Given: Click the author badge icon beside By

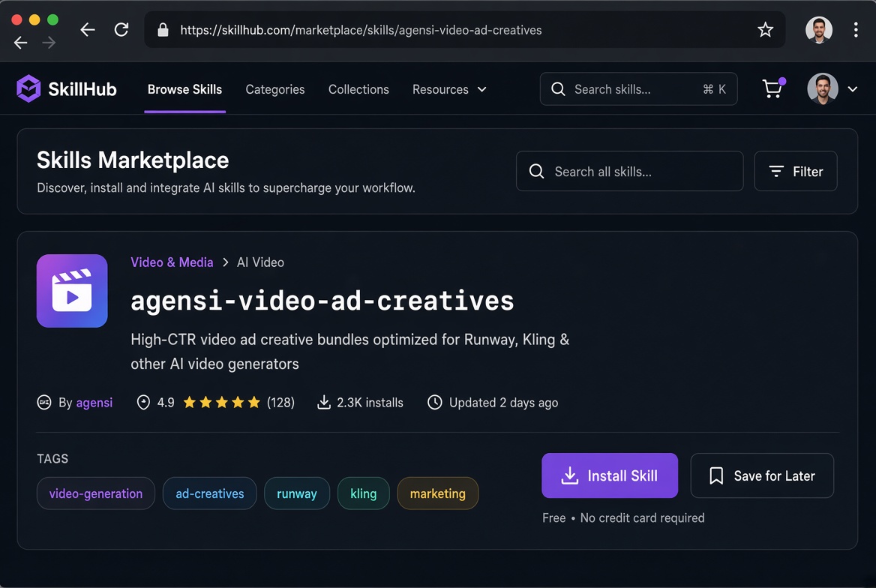Looking at the screenshot, I should pos(44,402).
